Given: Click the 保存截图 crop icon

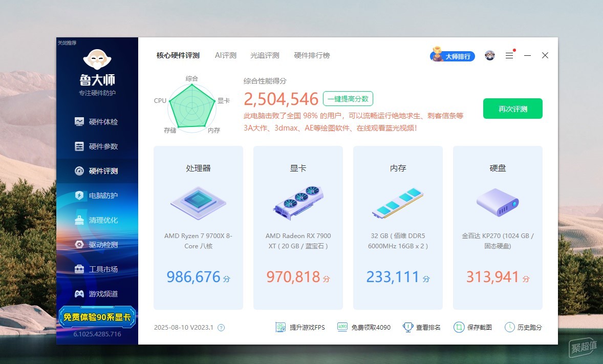Looking at the screenshot, I should click(459, 328).
